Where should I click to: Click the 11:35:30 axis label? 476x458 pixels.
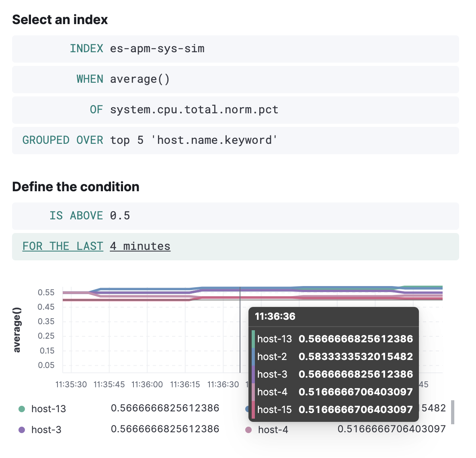coord(71,384)
